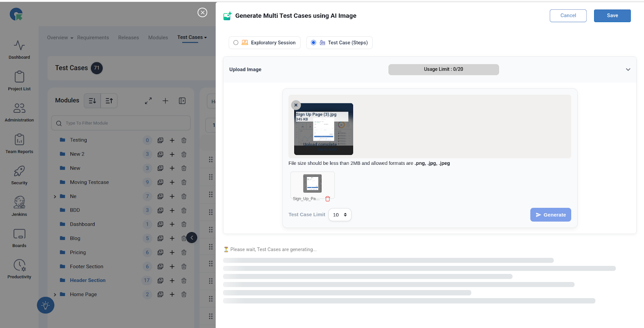Select the Exploratory Session radio option

pyautogui.click(x=236, y=43)
